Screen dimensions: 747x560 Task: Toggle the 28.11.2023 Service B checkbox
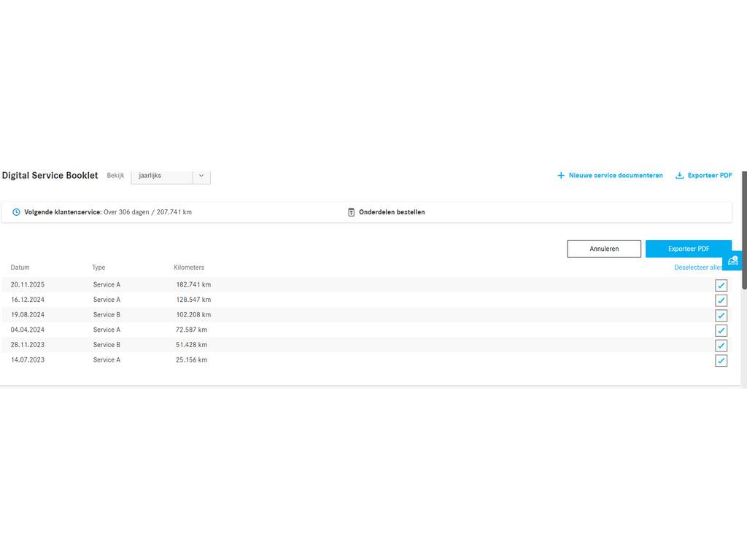(721, 346)
